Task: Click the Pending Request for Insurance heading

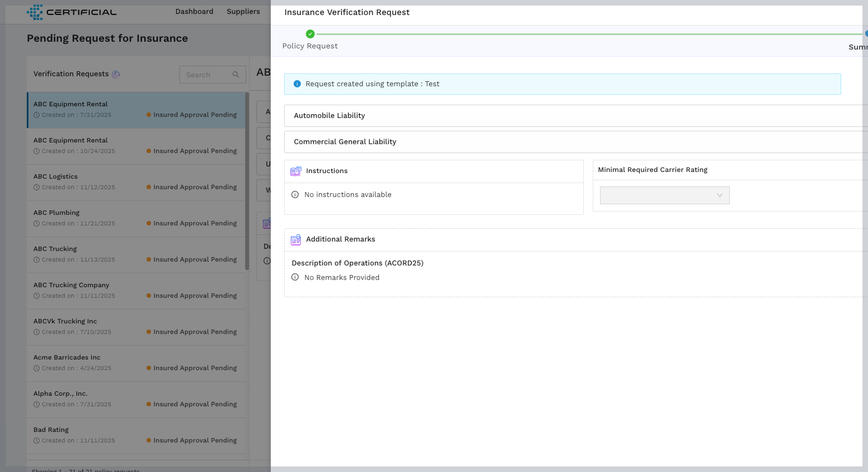Action: click(108, 38)
